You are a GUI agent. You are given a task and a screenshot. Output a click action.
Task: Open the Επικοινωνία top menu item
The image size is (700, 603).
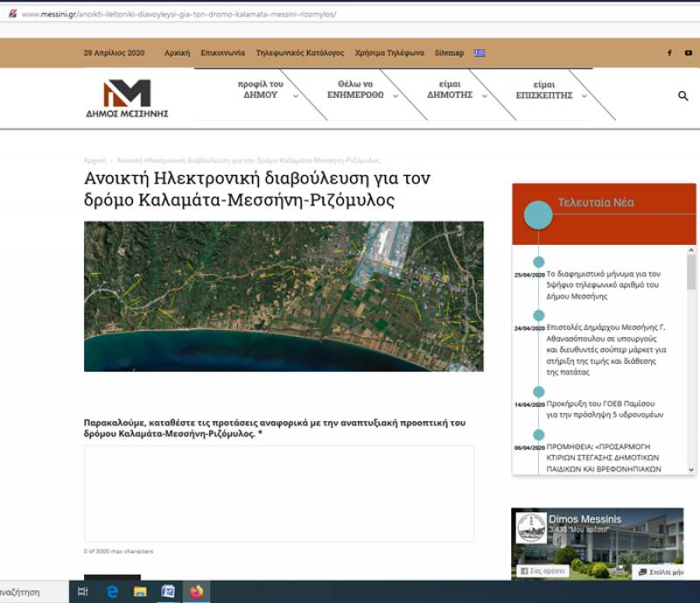coord(222,53)
